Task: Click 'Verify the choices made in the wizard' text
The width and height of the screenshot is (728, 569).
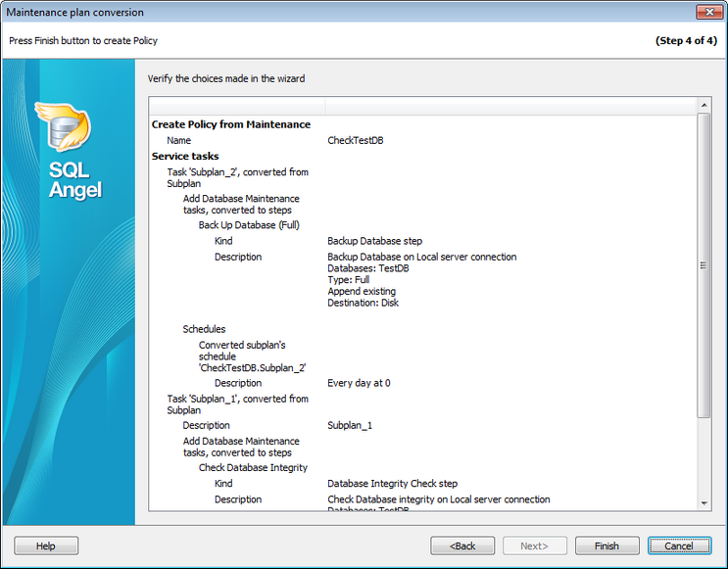Action: tap(226, 79)
